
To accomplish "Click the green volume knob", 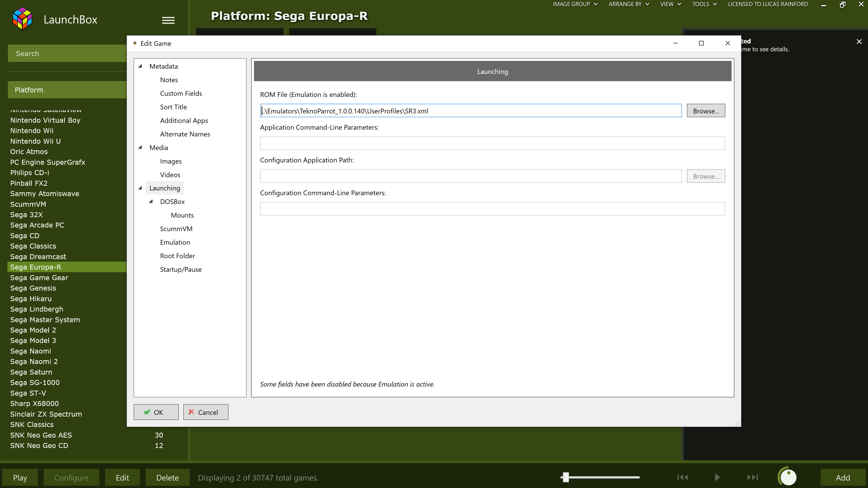I will click(x=788, y=476).
